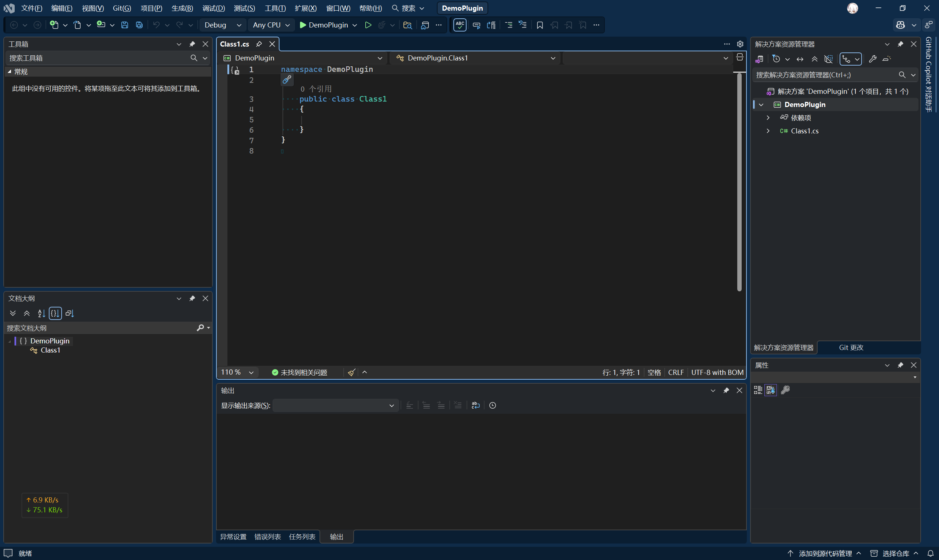Open Solution Explorer properties wrench icon
Screen dimensions: 939x560
pos(872,59)
